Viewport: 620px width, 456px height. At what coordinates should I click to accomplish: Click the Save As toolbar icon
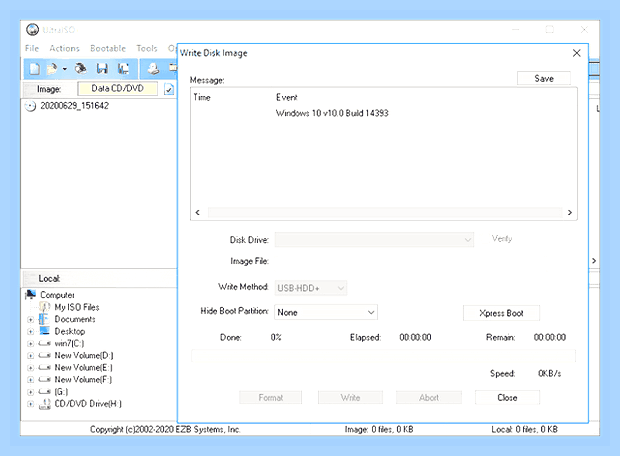123,69
